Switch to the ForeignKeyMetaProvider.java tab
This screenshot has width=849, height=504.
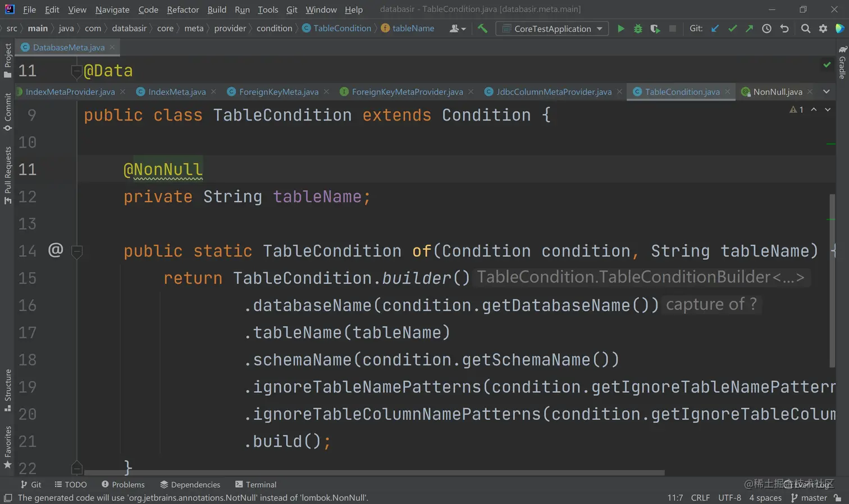click(407, 91)
